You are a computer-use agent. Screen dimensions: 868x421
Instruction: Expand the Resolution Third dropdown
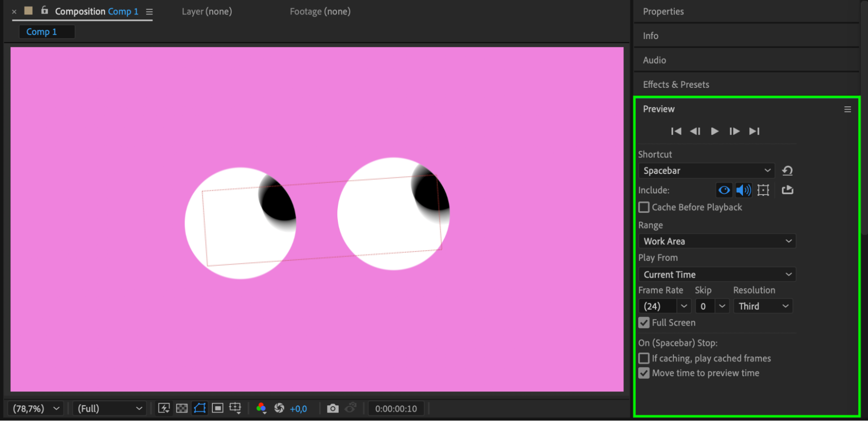[x=763, y=306]
